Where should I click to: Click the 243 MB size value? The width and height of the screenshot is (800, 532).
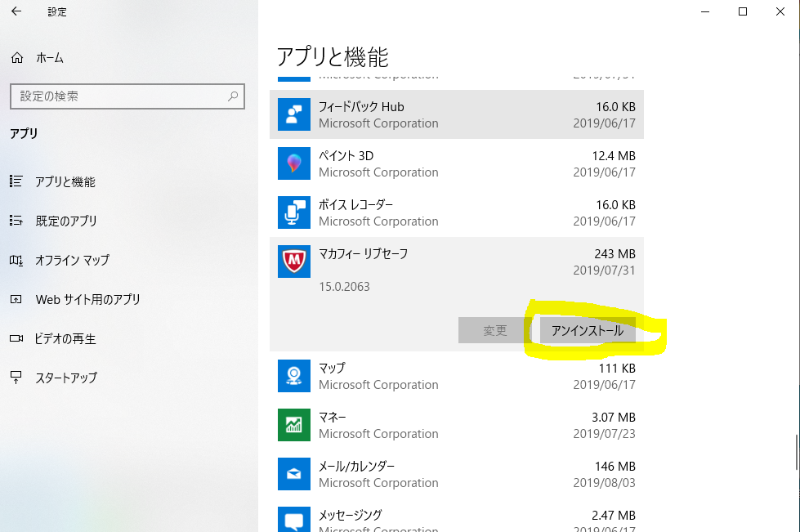(x=615, y=253)
